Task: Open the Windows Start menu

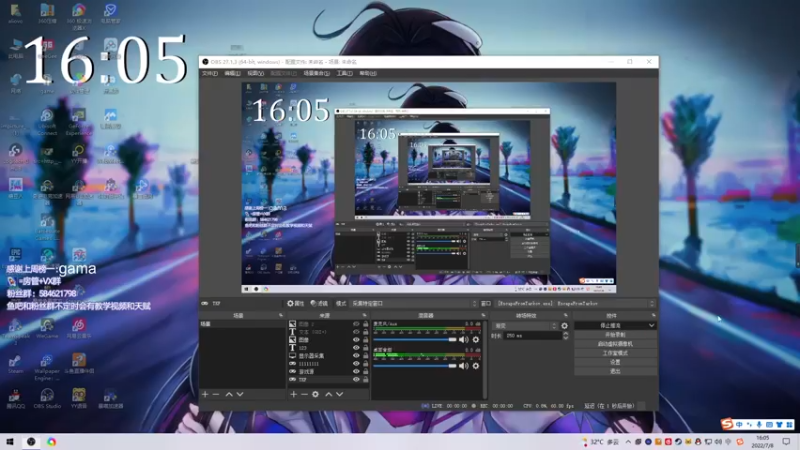Action: (10, 442)
